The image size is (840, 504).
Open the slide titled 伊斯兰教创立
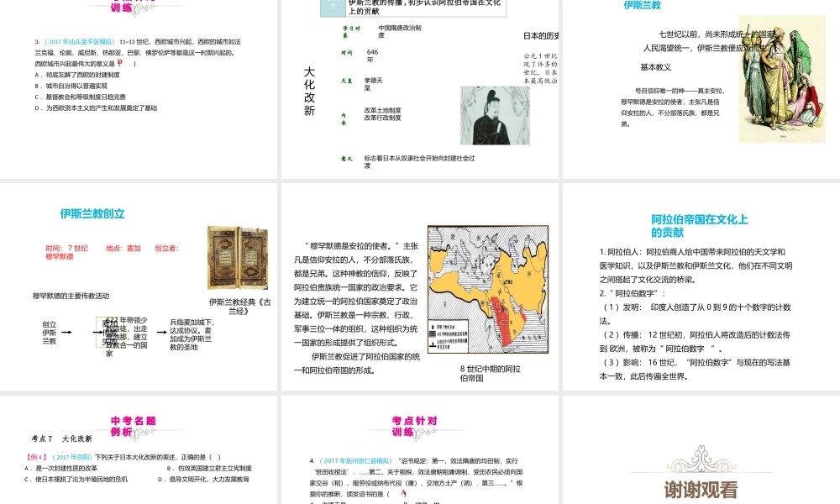click(139, 286)
